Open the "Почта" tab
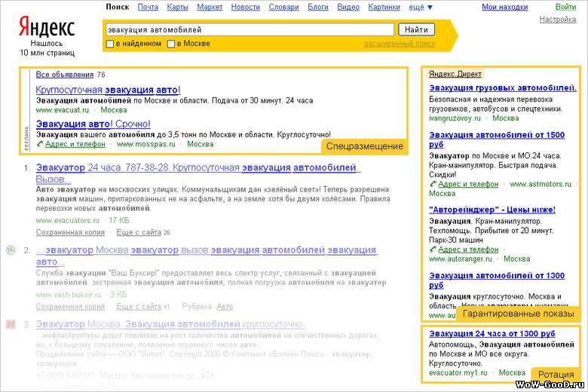The height and width of the screenshot is (392, 588). coord(148,8)
